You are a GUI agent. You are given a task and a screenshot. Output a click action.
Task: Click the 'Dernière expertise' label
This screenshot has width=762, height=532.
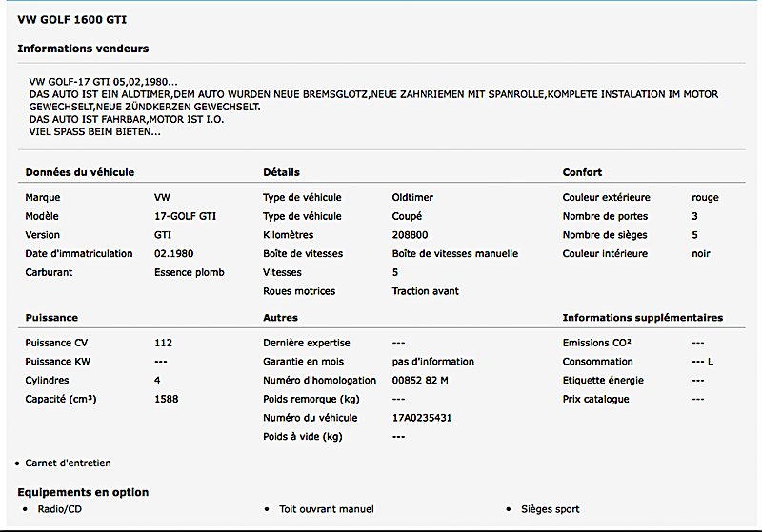coord(307,343)
